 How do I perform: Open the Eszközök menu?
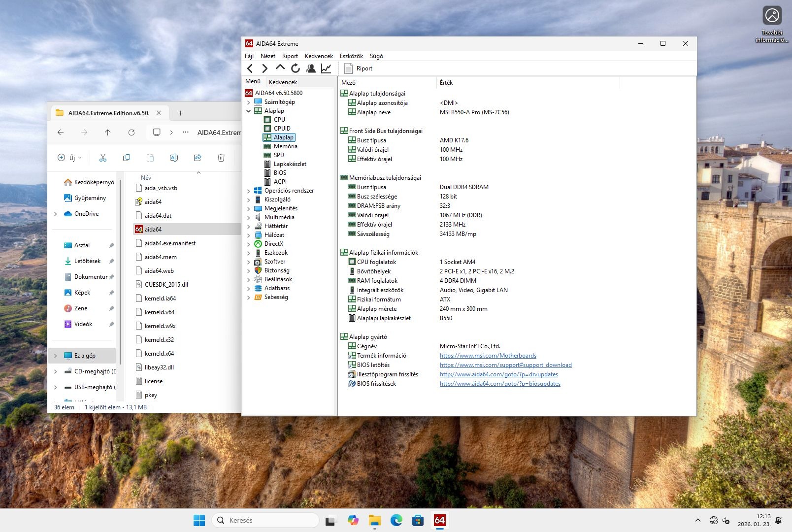click(351, 56)
